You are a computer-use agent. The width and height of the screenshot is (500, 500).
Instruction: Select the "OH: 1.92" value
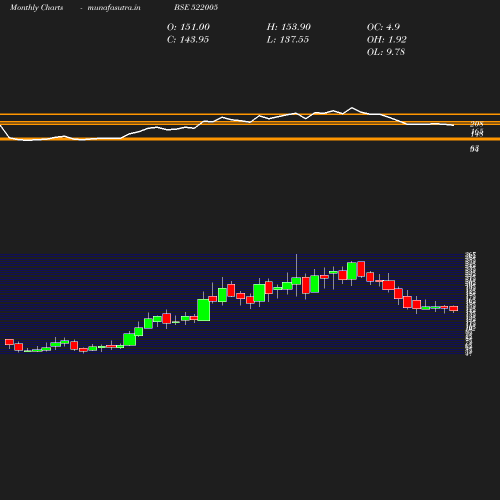[x=387, y=40]
